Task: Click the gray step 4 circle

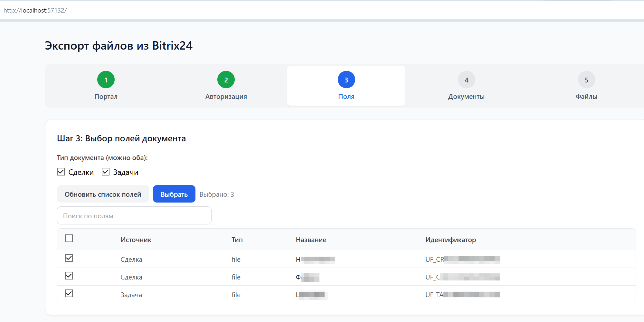Action: click(x=466, y=80)
